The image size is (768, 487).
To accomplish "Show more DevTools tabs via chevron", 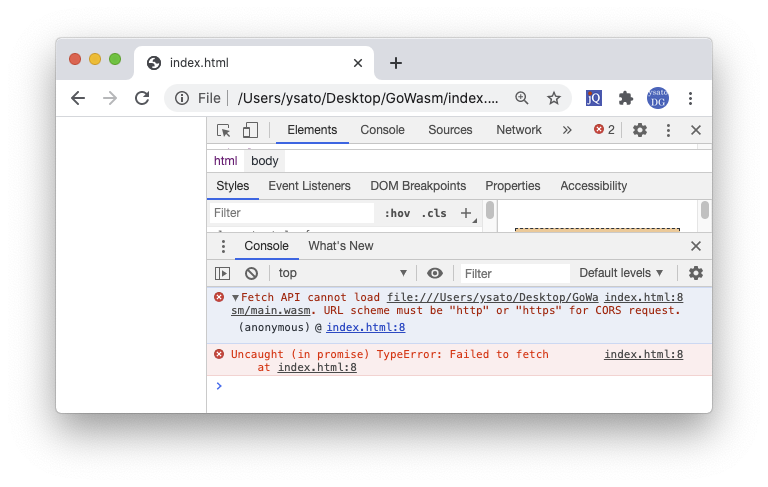I will pyautogui.click(x=567, y=130).
